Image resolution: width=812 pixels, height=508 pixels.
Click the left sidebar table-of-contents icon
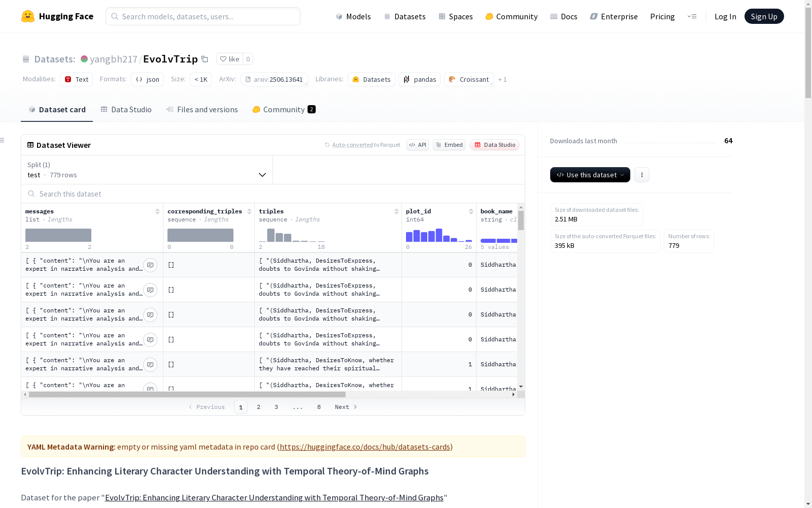coord(3,140)
